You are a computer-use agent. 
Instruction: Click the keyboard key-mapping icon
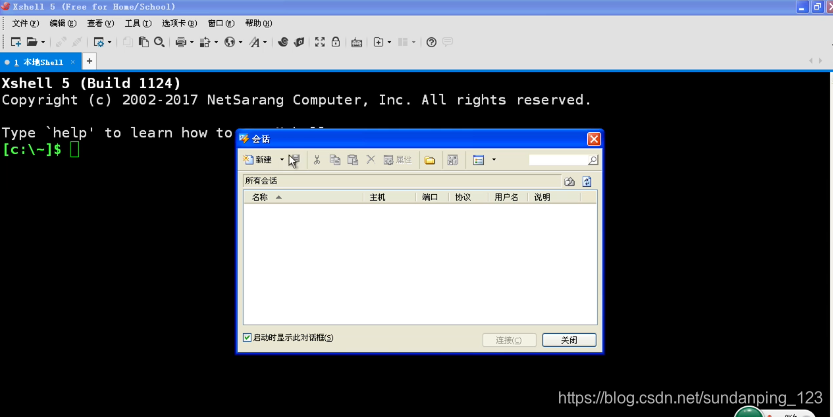(x=356, y=42)
